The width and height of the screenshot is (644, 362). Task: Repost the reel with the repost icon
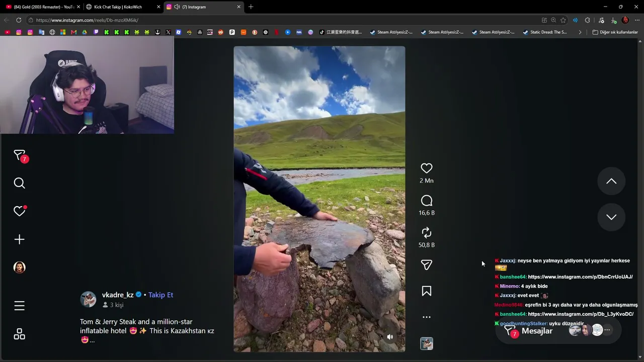point(426,233)
